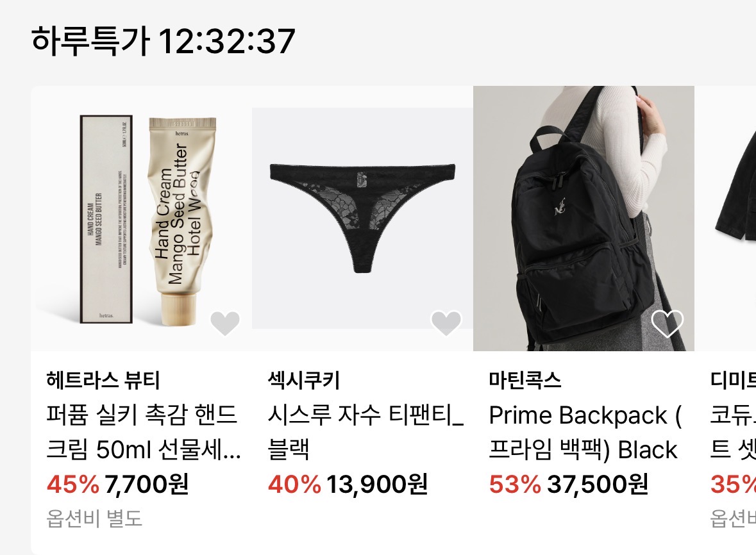Viewport: 756px width, 555px height.
Task: Select the 헤트라스 뷰티 brand name
Action: 103,380
